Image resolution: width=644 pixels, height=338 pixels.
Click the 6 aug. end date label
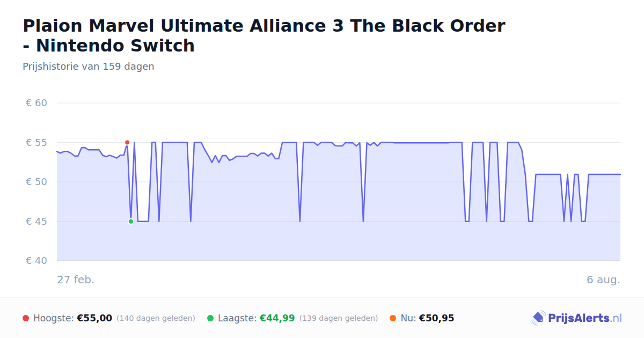[603, 280]
